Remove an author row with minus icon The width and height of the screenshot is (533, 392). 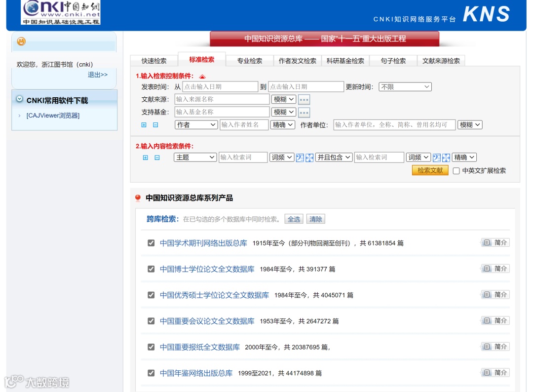[155, 125]
